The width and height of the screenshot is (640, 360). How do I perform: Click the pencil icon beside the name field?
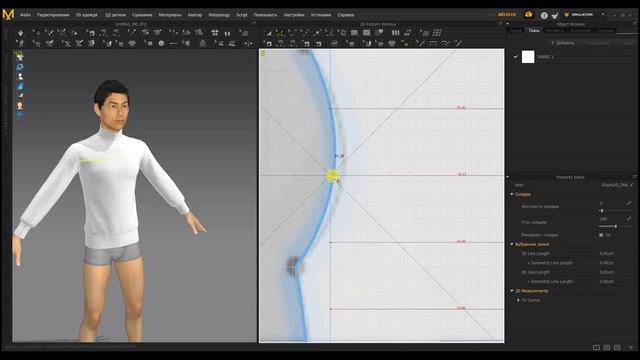tap(631, 185)
